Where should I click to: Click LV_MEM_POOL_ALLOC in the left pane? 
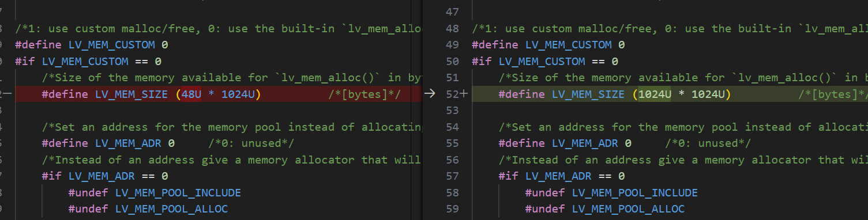(x=172, y=209)
